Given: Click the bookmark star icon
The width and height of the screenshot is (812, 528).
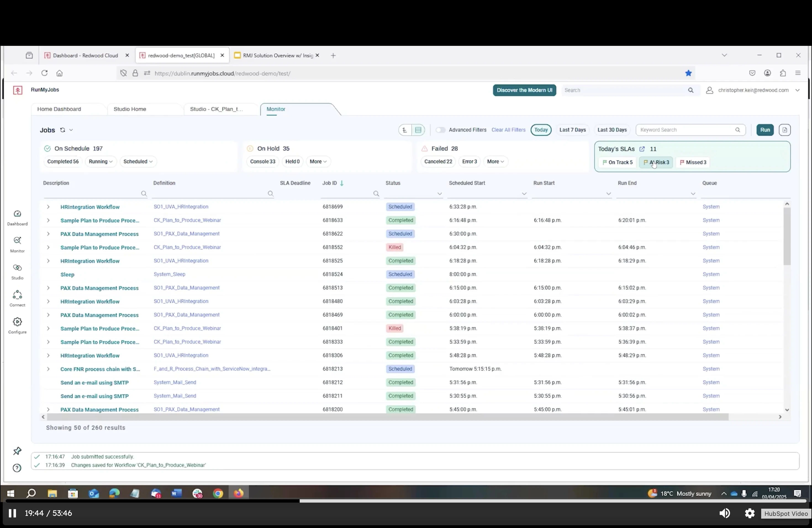Looking at the screenshot, I should click(689, 73).
